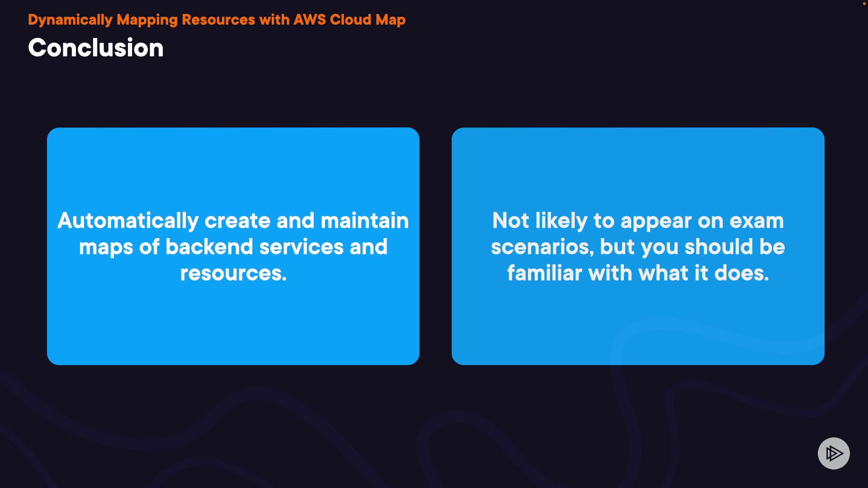Click the line 'familiar with what it does.'
This screenshot has height=488, width=868.
[637, 273]
